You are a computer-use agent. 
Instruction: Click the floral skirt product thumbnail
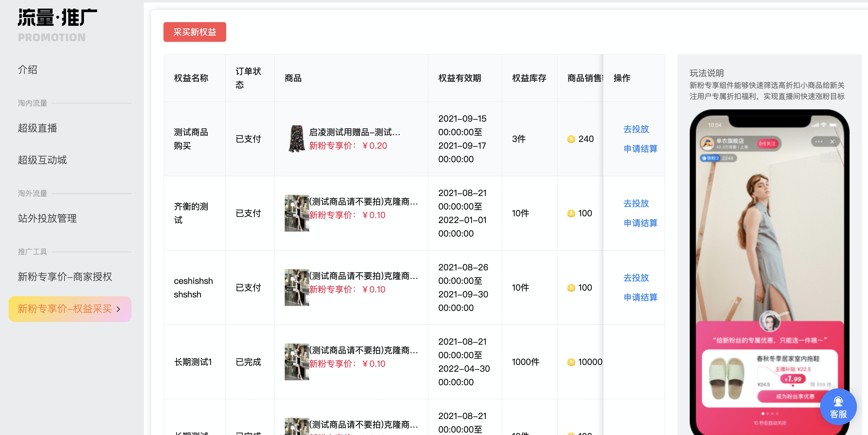(x=297, y=139)
